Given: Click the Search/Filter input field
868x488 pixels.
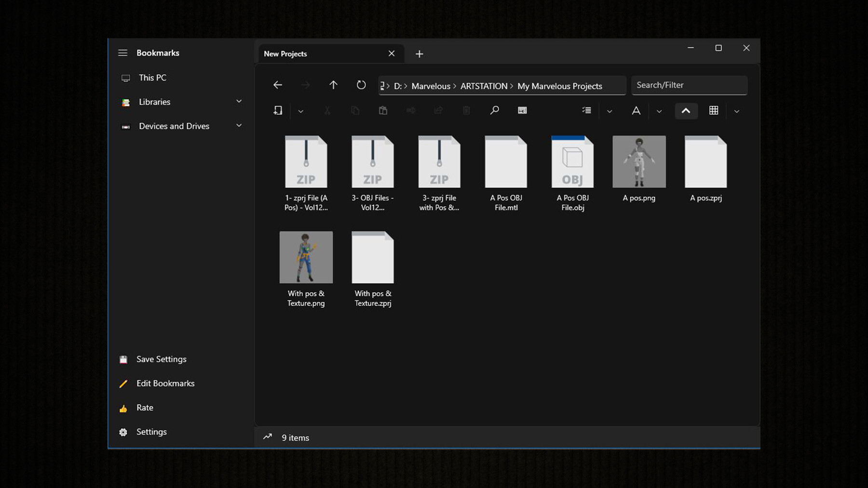Looking at the screenshot, I should 689,85.
